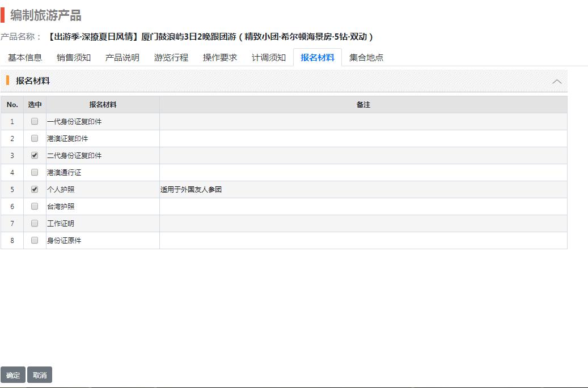This screenshot has width=588, height=388.
Task: Collapse the 报名材料 section with chevron
Action: (x=557, y=81)
